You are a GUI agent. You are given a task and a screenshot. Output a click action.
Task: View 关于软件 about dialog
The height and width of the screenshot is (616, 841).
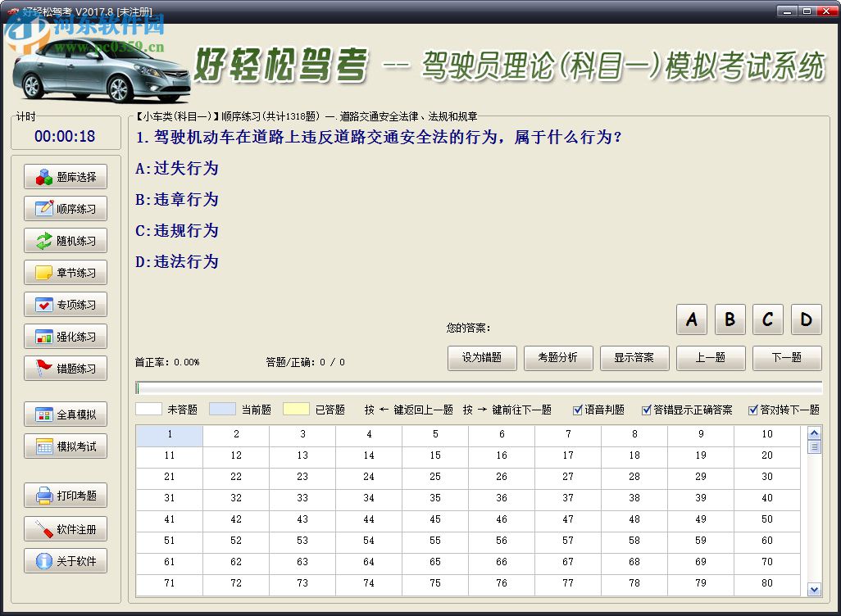click(x=65, y=561)
